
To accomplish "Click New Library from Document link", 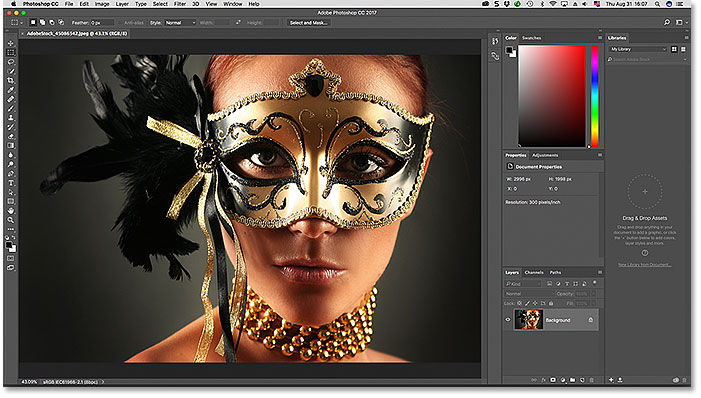I will click(x=644, y=265).
